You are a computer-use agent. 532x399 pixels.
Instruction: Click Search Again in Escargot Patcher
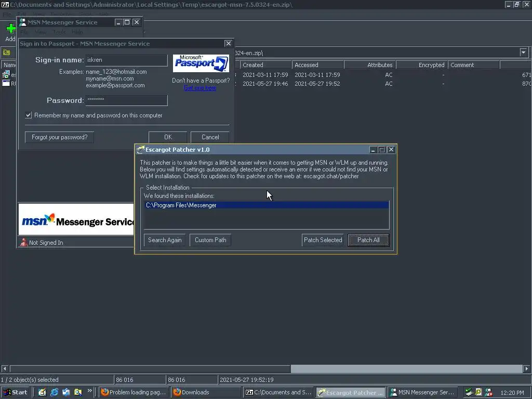click(165, 240)
